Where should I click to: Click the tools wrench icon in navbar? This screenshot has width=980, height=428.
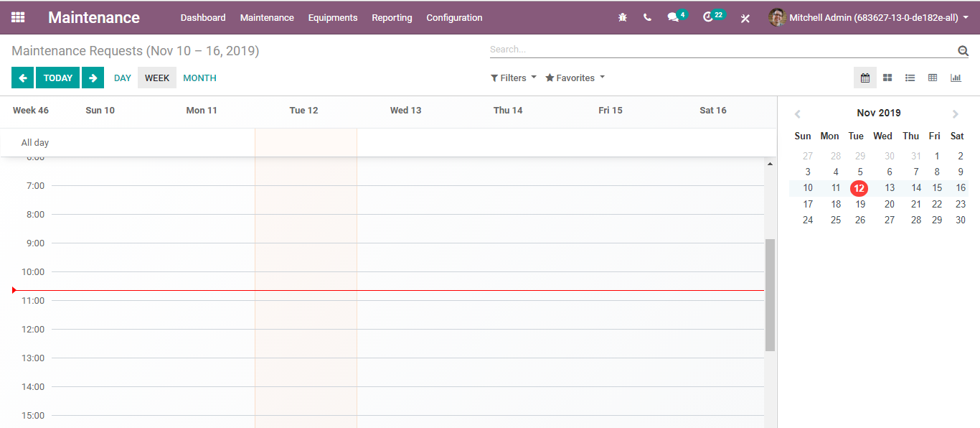pos(745,18)
